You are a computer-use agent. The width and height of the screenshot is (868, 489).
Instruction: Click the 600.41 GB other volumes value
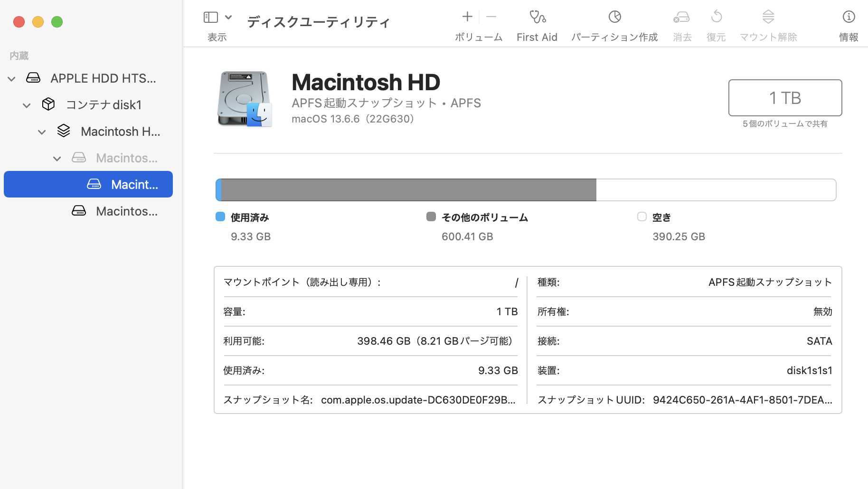[x=467, y=236]
